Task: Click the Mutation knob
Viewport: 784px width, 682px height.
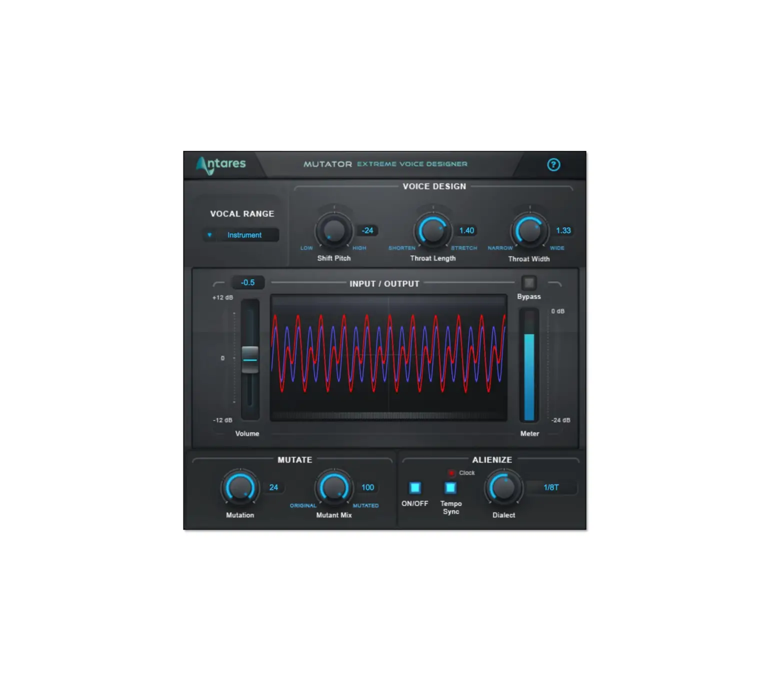Action: [240, 487]
